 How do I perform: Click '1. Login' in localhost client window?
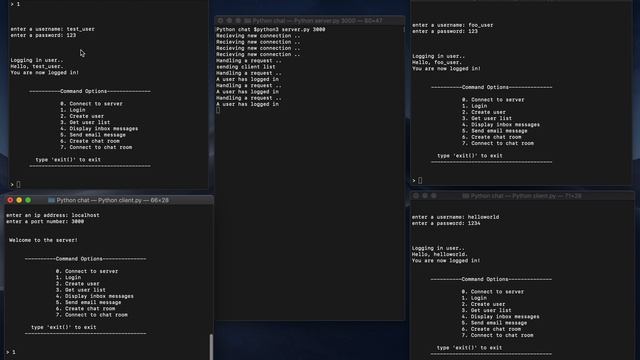[x=69, y=278]
